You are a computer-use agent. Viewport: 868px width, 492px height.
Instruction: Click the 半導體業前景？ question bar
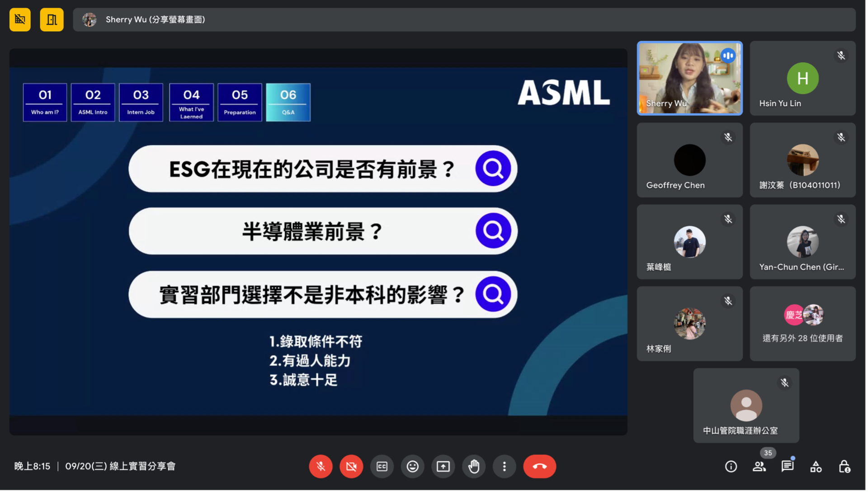(324, 232)
